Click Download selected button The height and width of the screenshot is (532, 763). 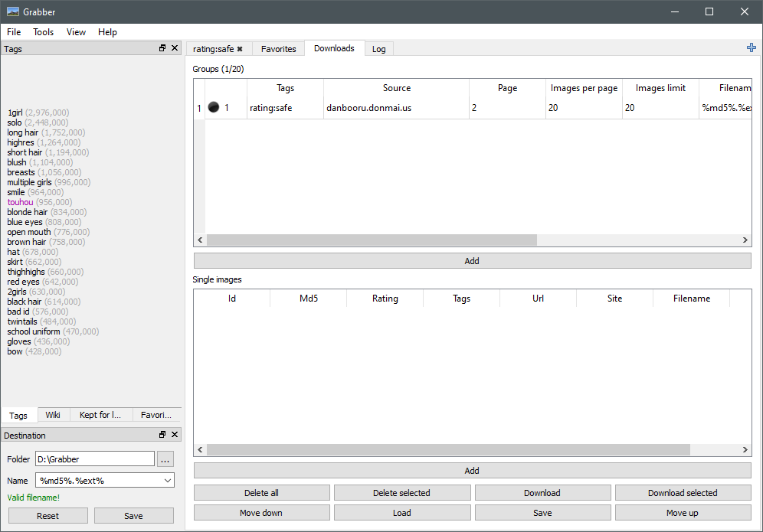click(x=683, y=493)
